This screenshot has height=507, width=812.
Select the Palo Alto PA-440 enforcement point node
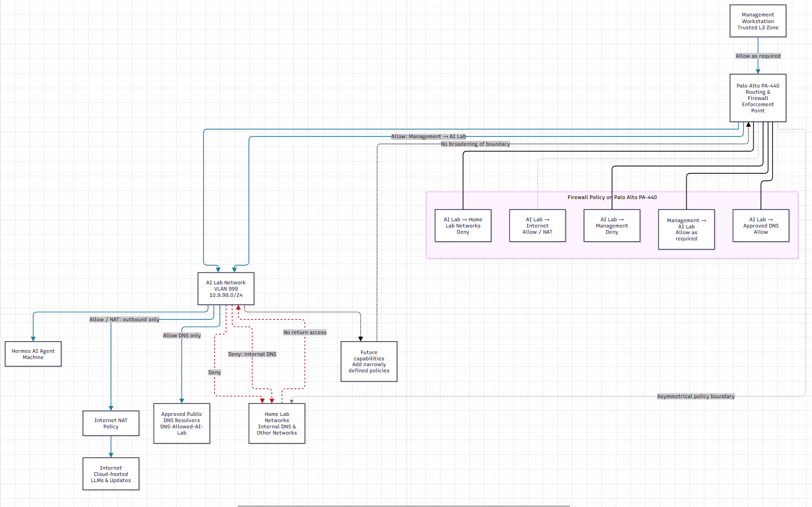(x=758, y=98)
